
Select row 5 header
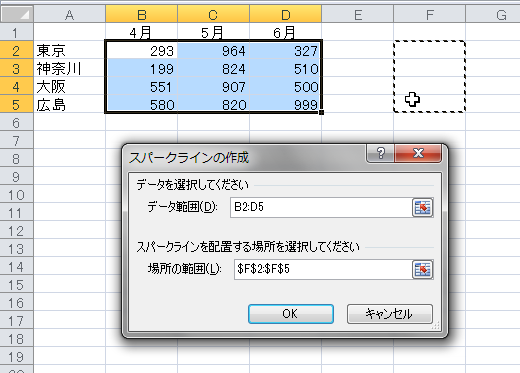pyautogui.click(x=17, y=105)
